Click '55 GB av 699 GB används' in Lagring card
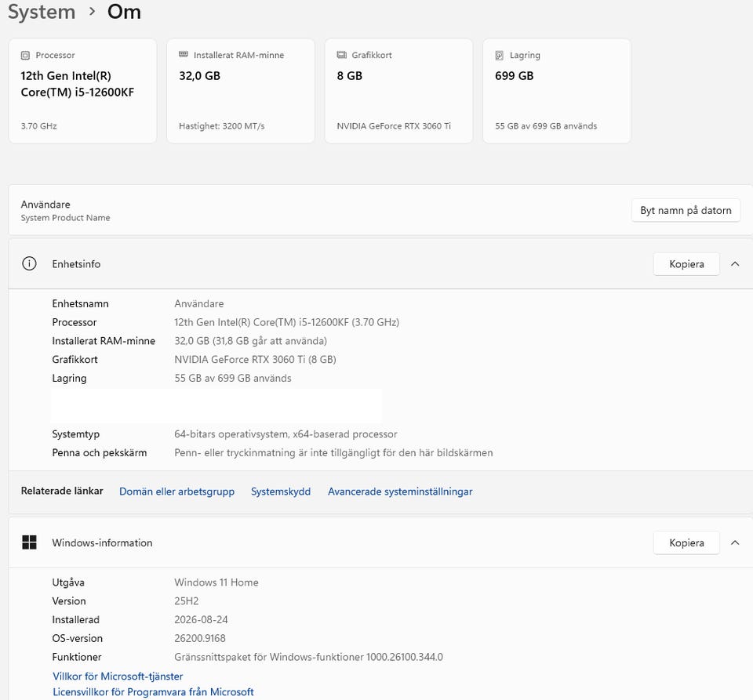753x700 pixels. point(546,126)
